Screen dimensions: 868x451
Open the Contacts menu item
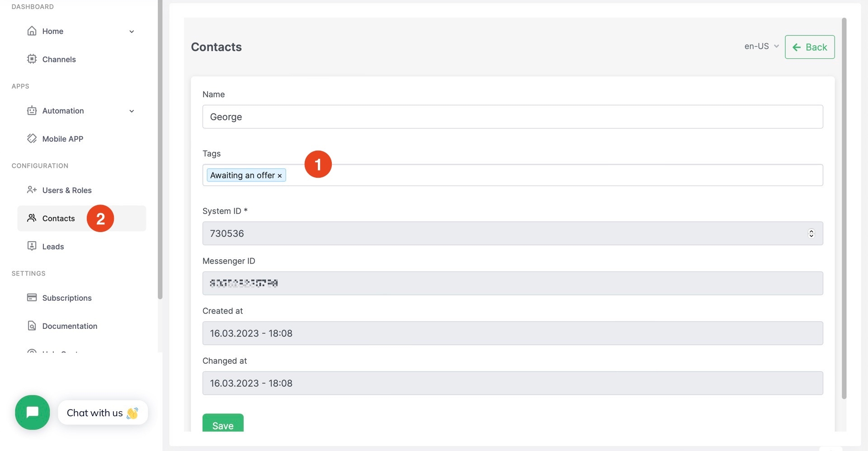click(58, 218)
